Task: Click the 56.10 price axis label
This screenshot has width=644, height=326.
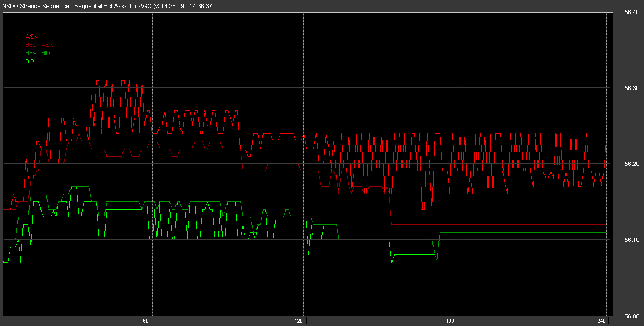Action: pos(631,240)
